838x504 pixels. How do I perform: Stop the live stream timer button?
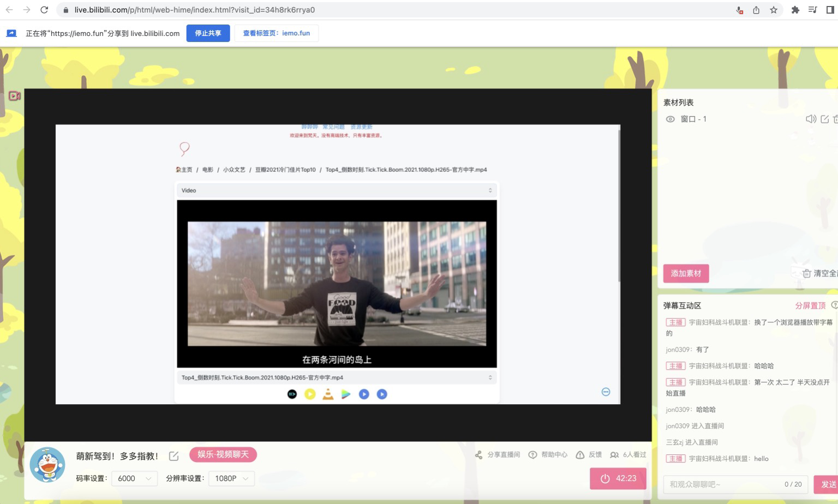pyautogui.click(x=618, y=478)
